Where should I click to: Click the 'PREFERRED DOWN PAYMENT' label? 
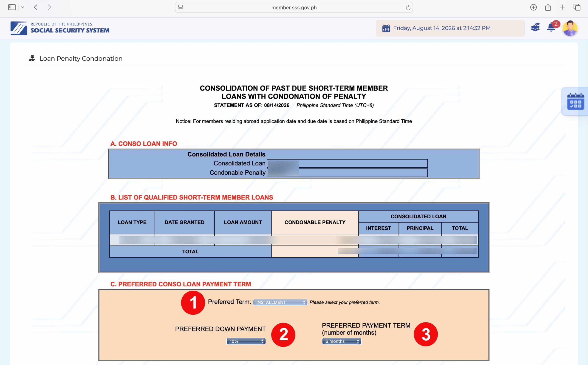(220, 329)
